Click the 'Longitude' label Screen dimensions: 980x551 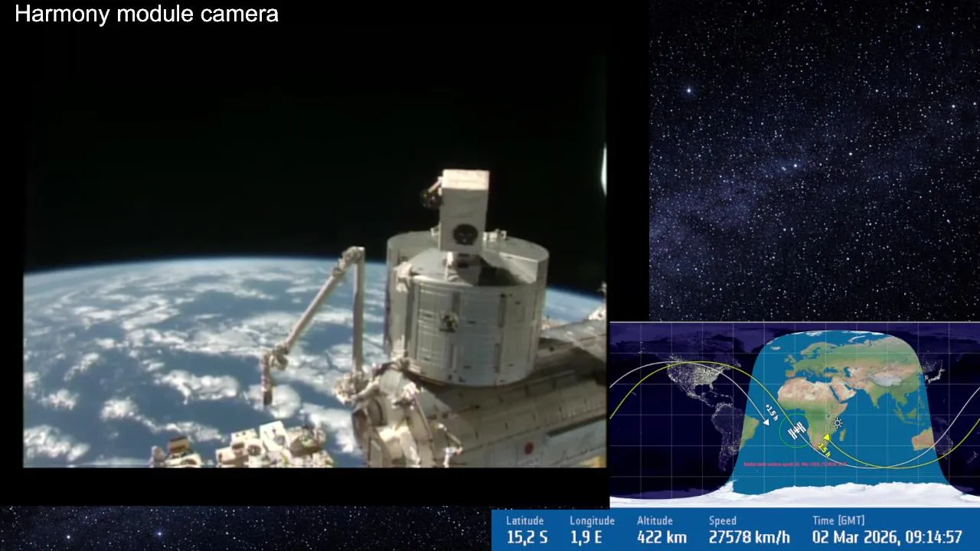tap(592, 520)
